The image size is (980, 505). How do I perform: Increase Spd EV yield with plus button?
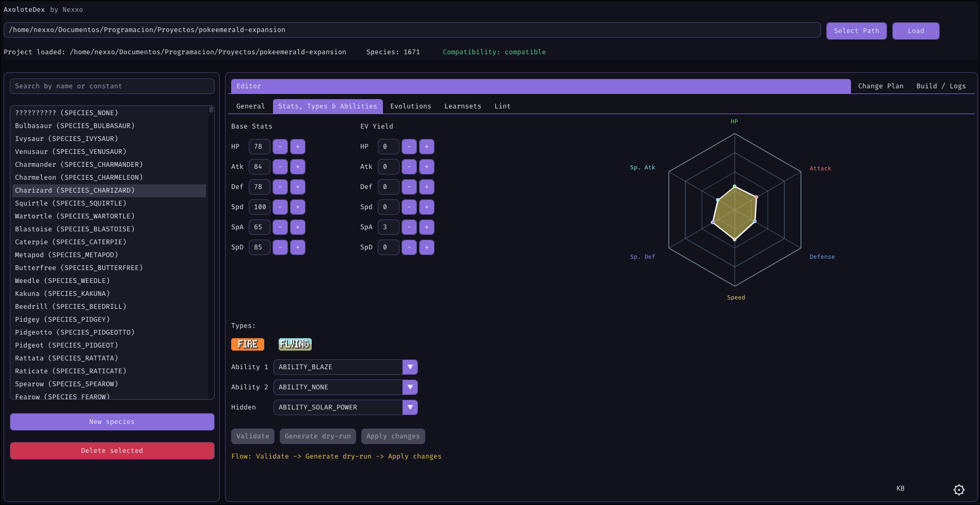[427, 207]
